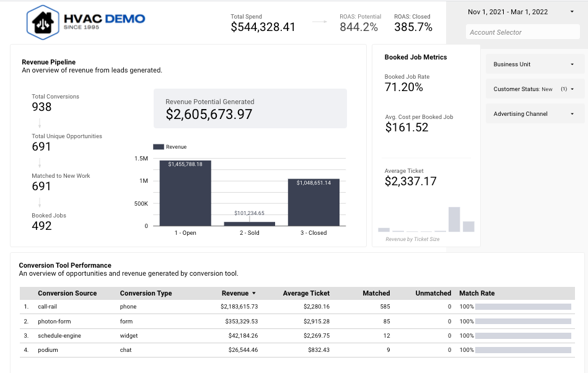Click the Match Rate column header
This screenshot has height=373, width=588.
(x=477, y=293)
